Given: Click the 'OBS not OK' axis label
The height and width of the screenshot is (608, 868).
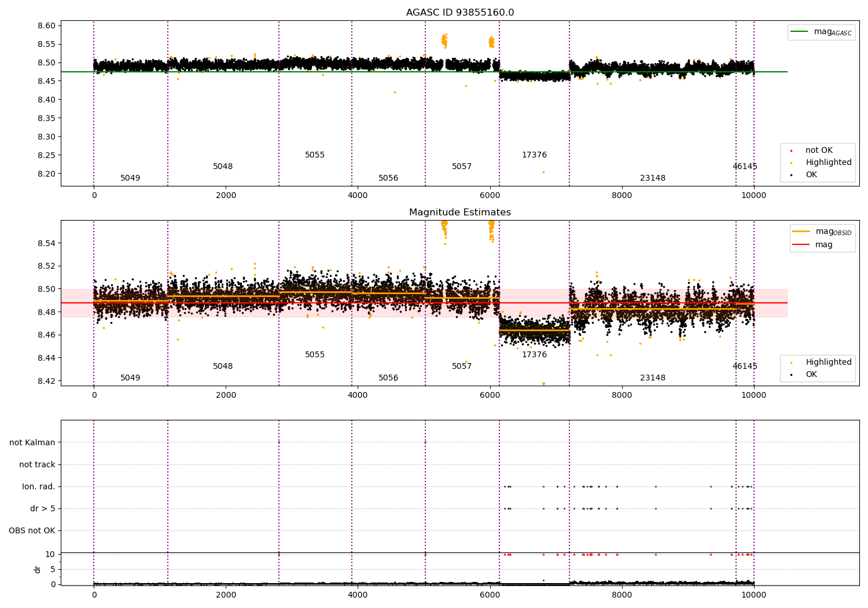Looking at the screenshot, I should click(32, 530).
